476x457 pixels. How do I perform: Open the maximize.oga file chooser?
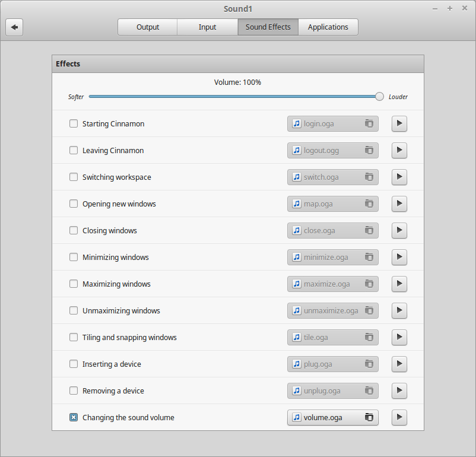333,284
